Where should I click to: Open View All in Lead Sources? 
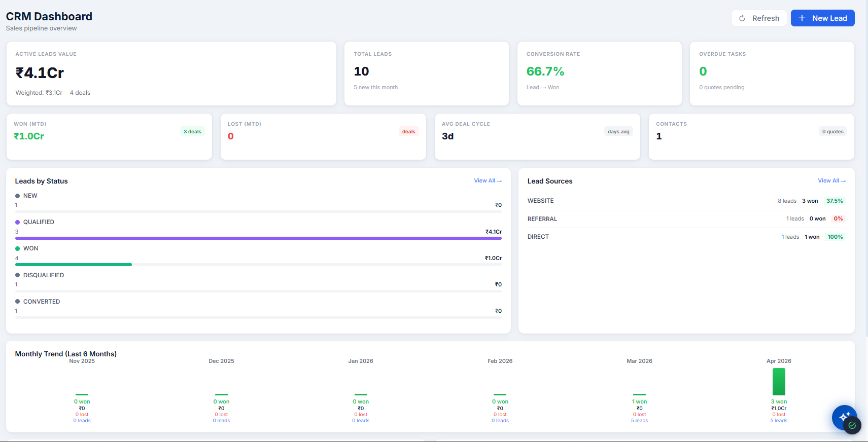coord(832,180)
